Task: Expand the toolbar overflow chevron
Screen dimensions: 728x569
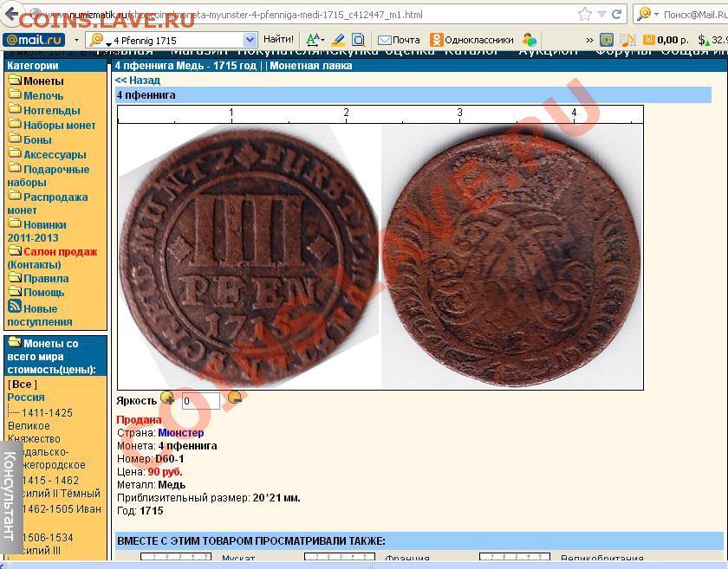Action: (x=589, y=41)
